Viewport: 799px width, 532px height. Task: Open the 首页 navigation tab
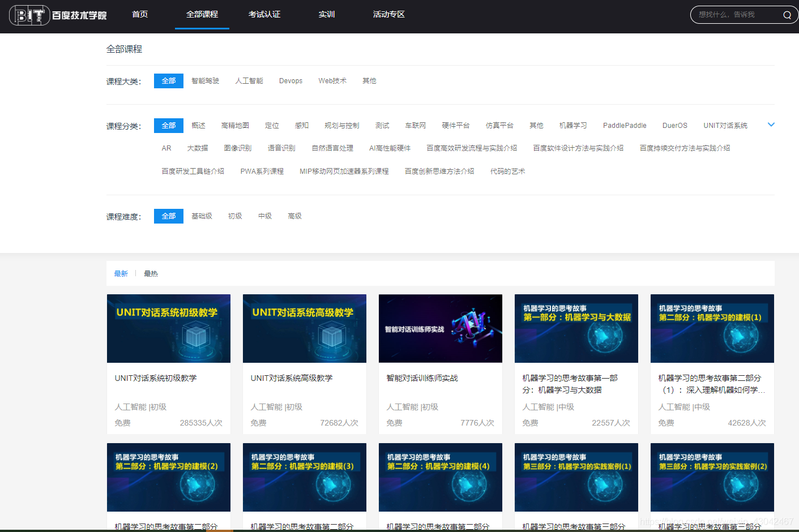point(140,14)
